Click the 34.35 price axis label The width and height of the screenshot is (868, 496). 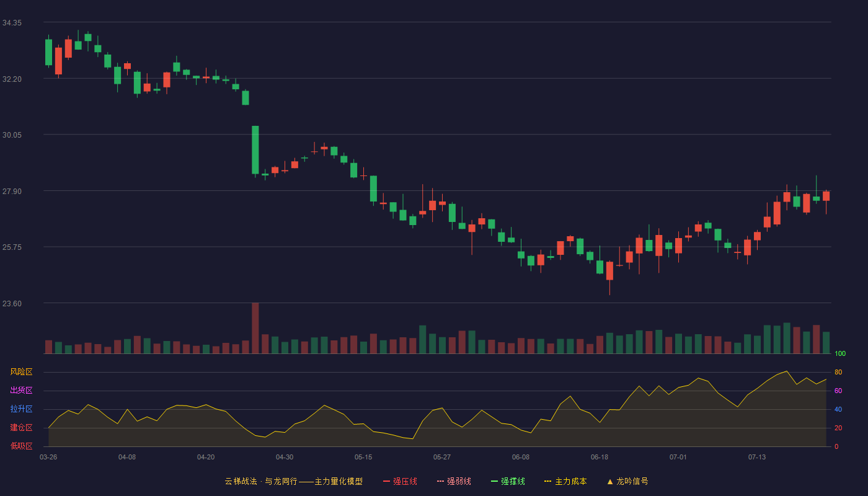12,23
